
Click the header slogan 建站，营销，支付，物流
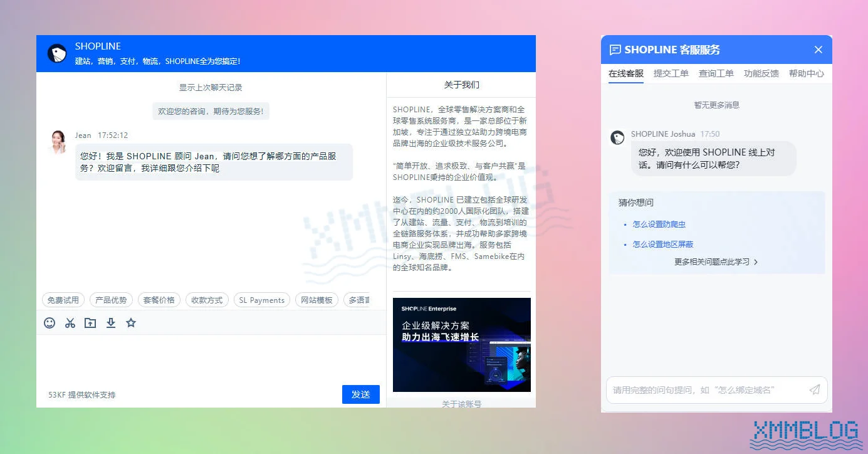click(x=158, y=61)
